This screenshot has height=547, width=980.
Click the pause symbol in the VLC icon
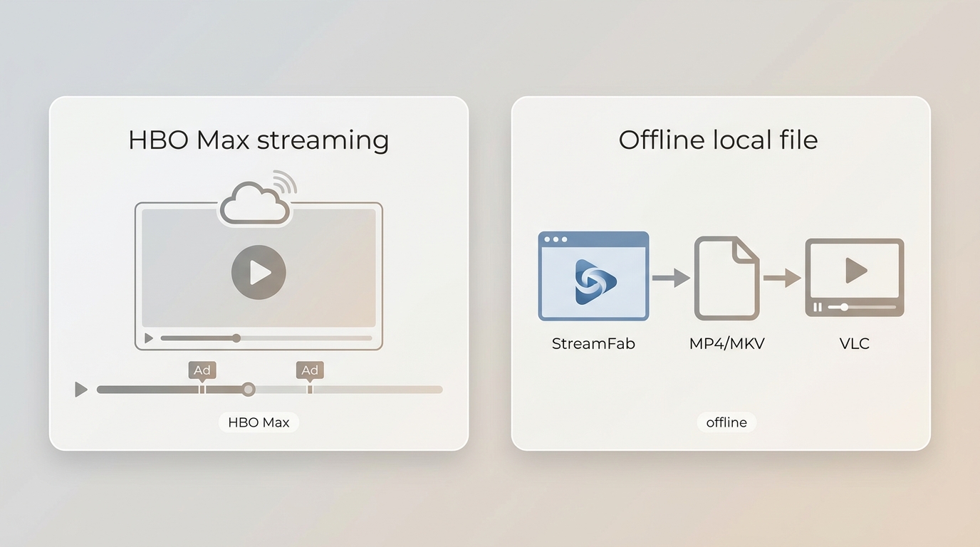click(817, 307)
